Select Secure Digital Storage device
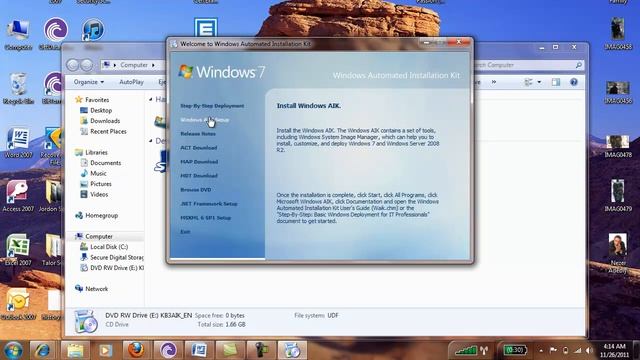The height and width of the screenshot is (360, 640). tap(112, 258)
